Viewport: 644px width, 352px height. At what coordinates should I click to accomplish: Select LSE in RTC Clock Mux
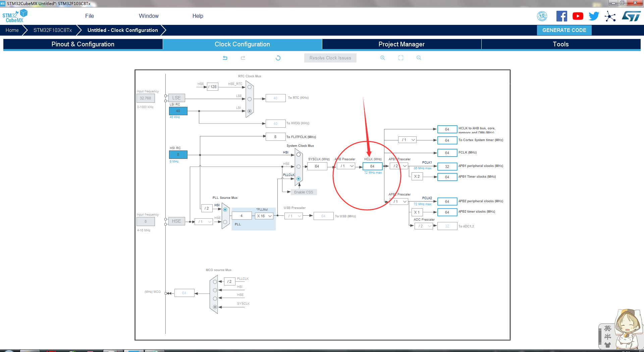(x=250, y=99)
